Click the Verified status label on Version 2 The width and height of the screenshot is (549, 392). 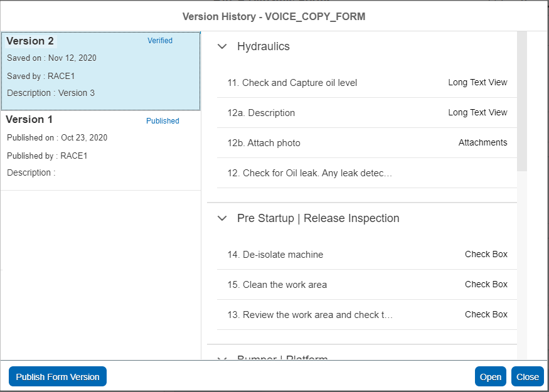tap(159, 40)
